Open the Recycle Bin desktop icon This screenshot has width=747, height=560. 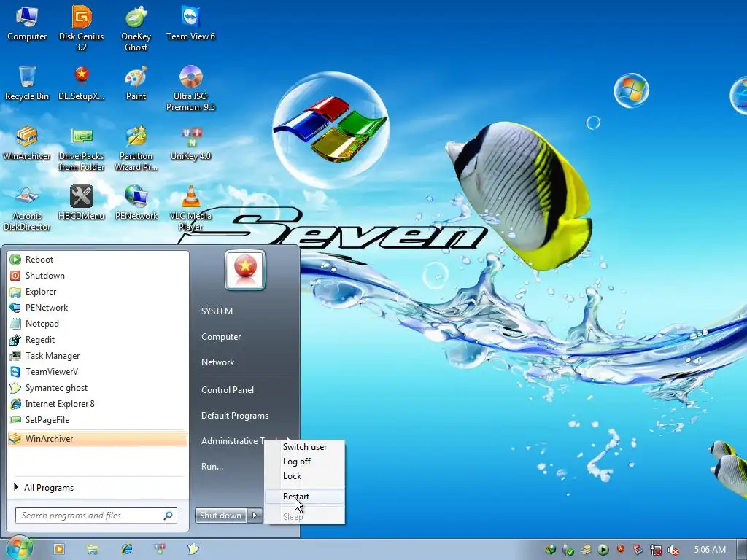[27, 83]
